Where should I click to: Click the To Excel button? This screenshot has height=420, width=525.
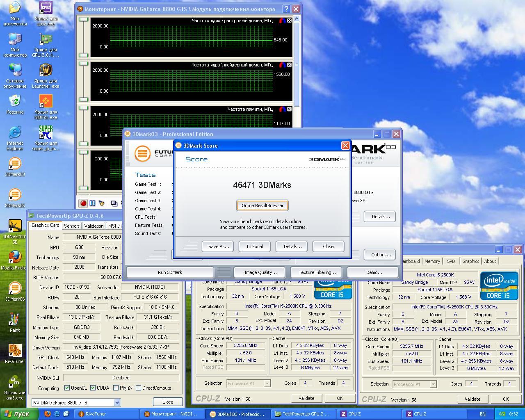tap(254, 247)
